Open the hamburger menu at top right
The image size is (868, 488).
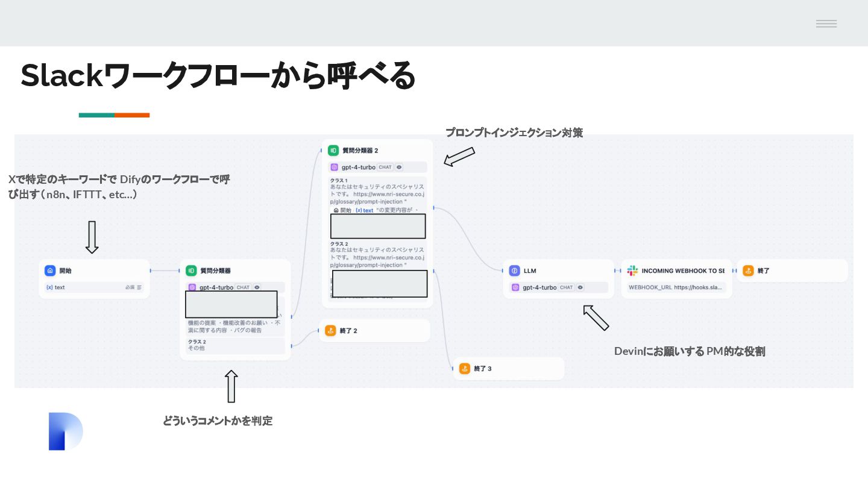826,23
